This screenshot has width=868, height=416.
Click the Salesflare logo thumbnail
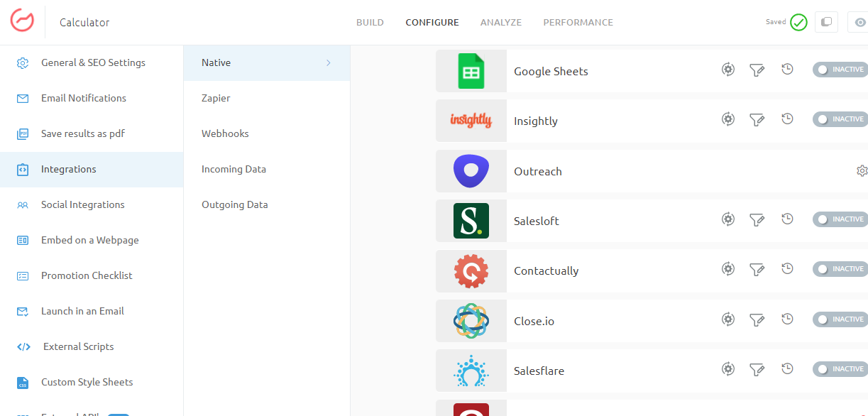point(471,371)
